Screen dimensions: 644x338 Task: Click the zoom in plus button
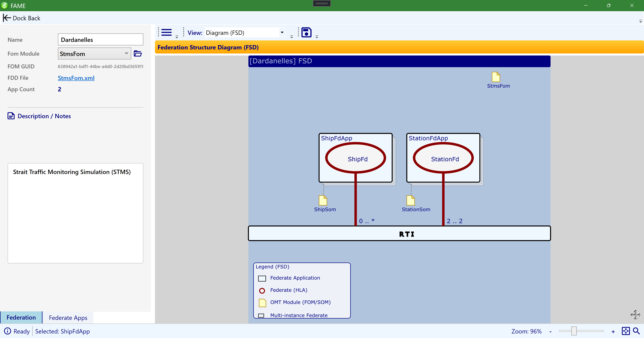coord(613,331)
